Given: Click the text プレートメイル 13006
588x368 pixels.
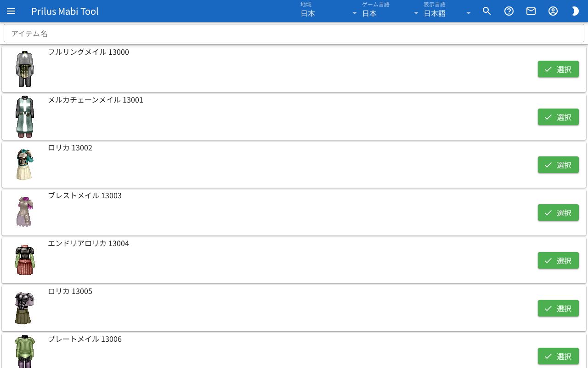Looking at the screenshot, I should click(x=85, y=339).
